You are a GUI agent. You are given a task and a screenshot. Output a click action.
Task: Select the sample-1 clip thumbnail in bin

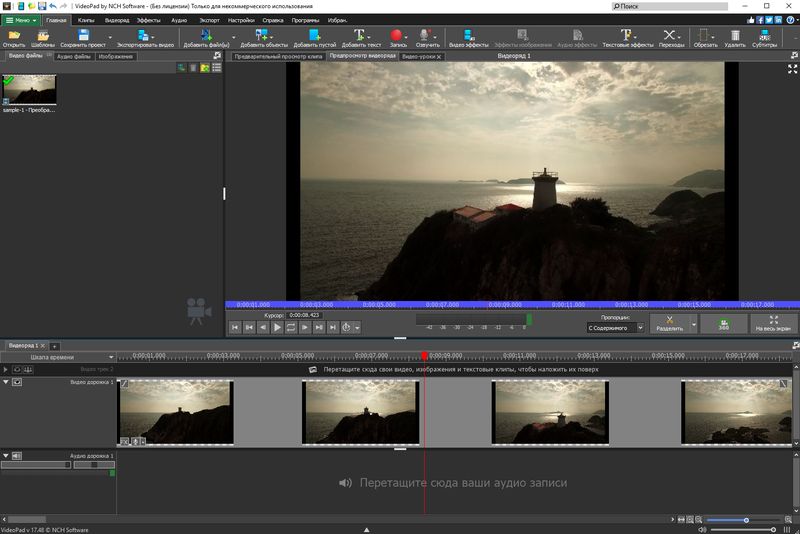coord(29,89)
